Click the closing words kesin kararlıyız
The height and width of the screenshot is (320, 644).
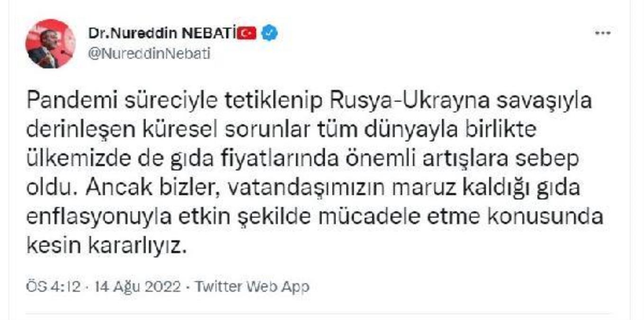(x=104, y=246)
